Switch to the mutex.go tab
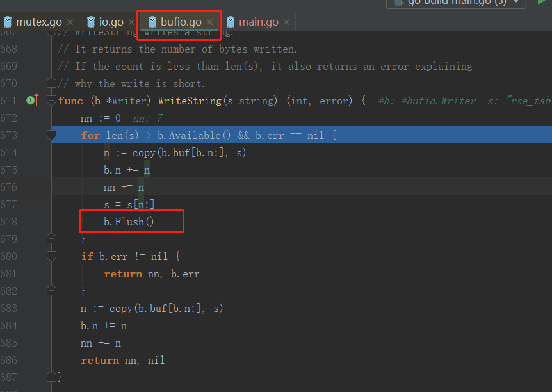This screenshot has height=392, width=552. tap(38, 22)
